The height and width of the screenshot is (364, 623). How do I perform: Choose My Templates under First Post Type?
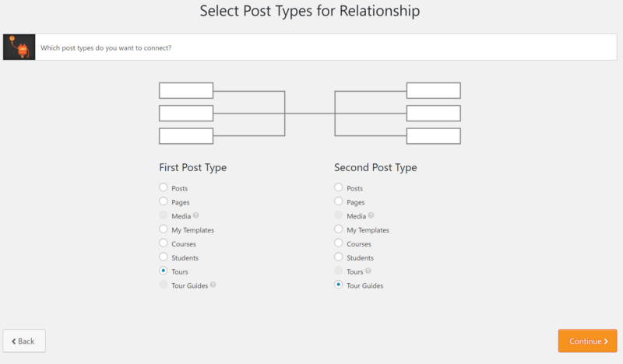point(164,229)
